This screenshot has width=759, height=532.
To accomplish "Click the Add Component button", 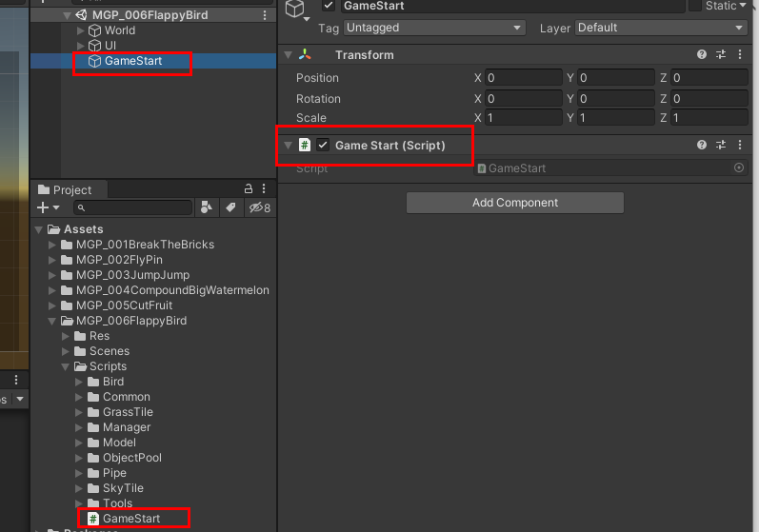I will tap(515, 203).
